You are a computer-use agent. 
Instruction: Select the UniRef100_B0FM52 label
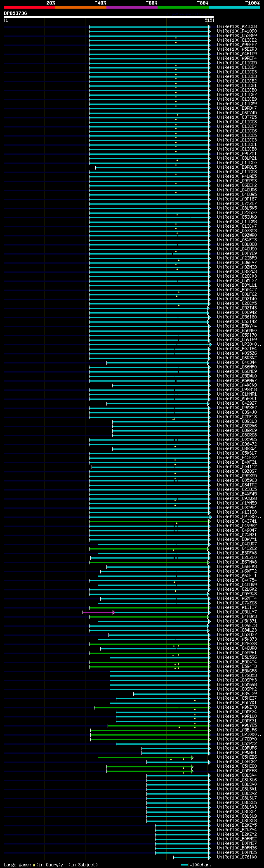(x=237, y=839)
